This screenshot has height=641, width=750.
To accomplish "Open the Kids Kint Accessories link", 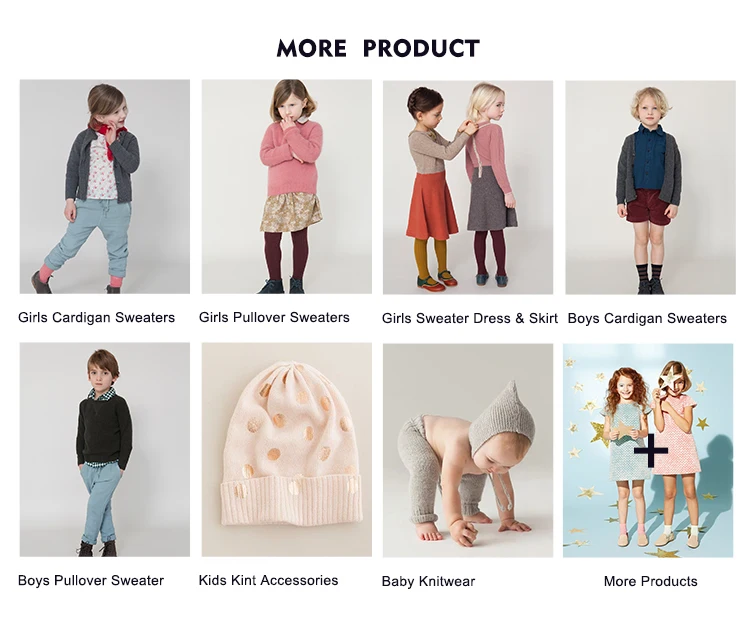I will pos(268,581).
